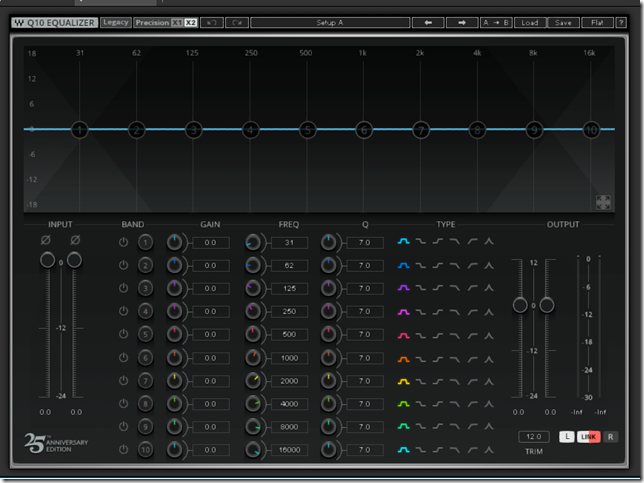
Task: Select high shelf filter for band 8
Action: pos(438,404)
